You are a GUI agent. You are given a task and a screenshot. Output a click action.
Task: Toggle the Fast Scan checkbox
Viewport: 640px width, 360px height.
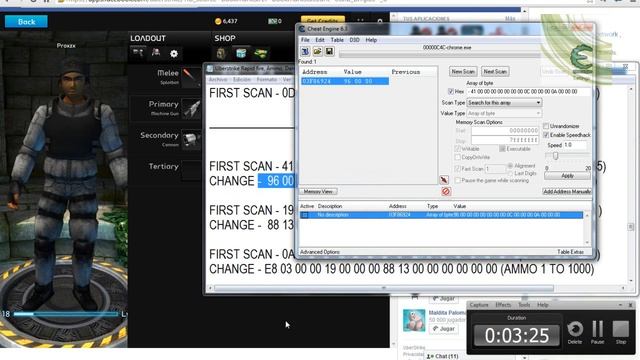[458, 169]
